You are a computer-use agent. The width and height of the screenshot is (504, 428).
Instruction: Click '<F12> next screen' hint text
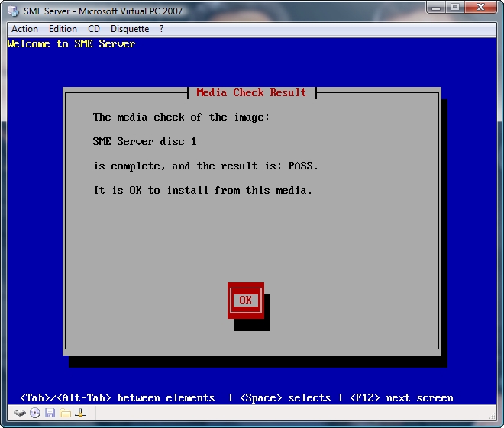pyautogui.click(x=402, y=397)
